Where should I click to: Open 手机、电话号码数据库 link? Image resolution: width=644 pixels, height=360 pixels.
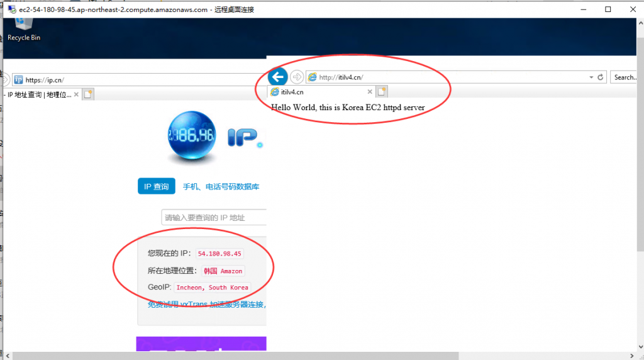(x=221, y=186)
